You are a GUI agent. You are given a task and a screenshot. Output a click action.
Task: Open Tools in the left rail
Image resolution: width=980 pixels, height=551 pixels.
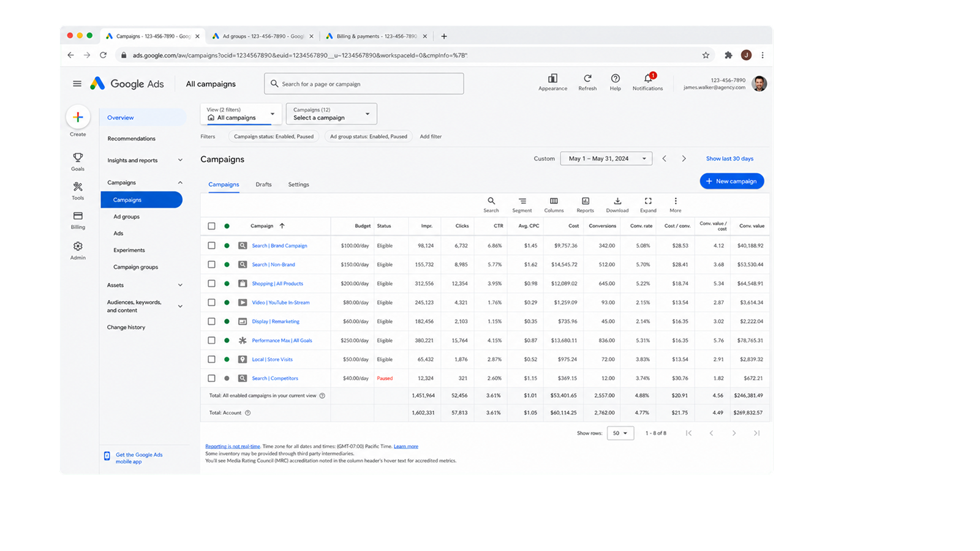[x=78, y=190]
